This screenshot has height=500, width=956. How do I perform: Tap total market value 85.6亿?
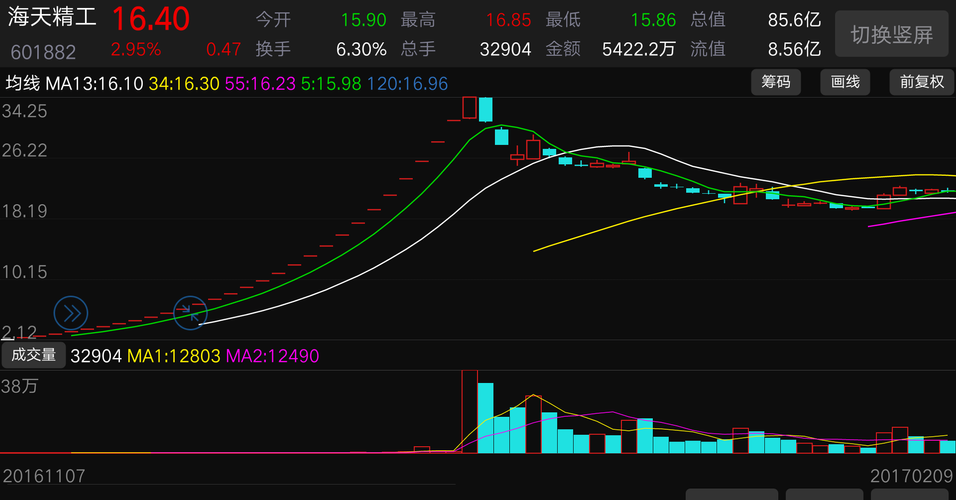794,20
